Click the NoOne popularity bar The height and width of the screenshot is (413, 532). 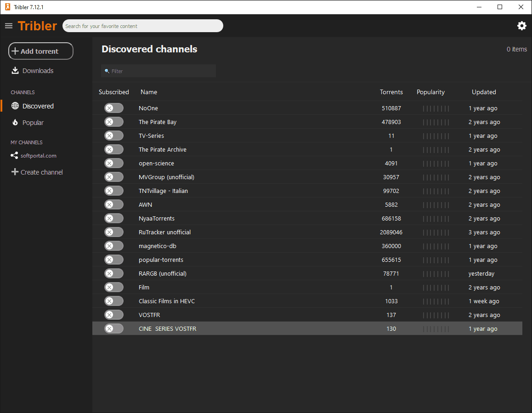point(436,108)
